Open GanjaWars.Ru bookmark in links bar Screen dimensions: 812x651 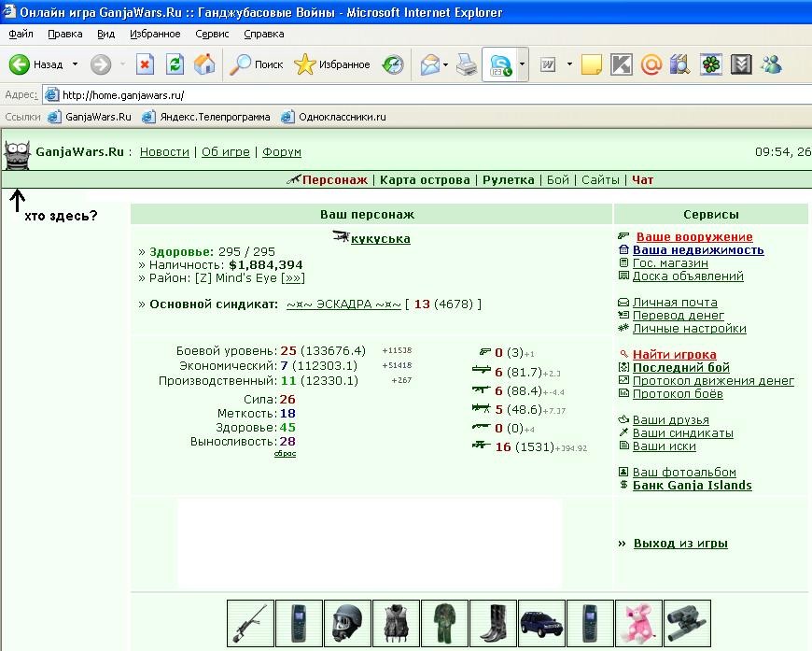click(x=89, y=117)
